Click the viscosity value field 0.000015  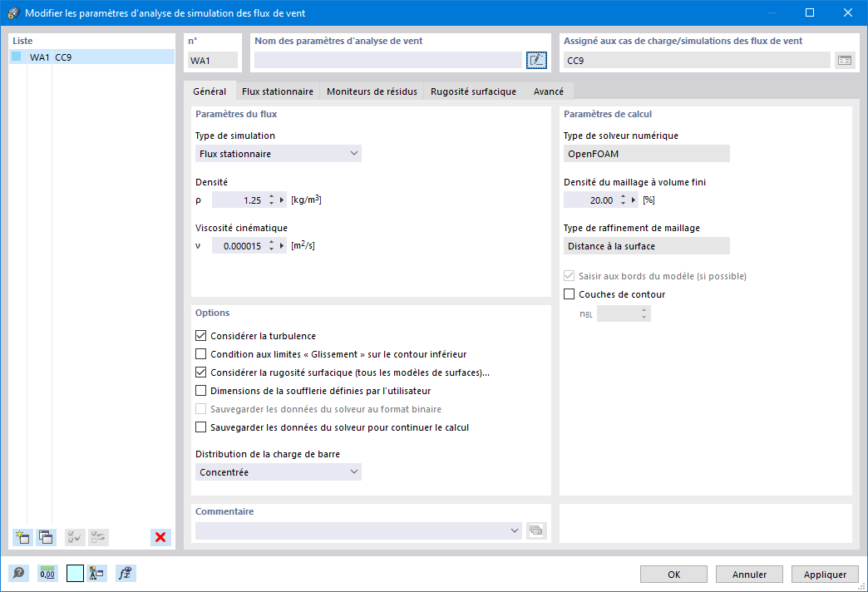[239, 246]
